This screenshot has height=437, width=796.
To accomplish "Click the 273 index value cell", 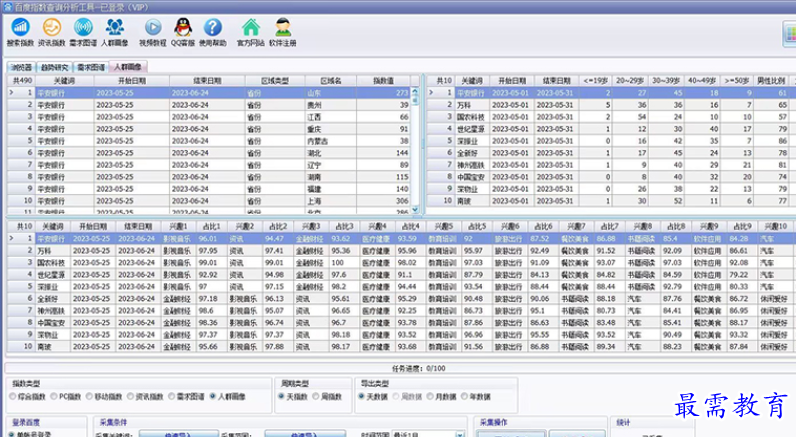I will (384, 93).
